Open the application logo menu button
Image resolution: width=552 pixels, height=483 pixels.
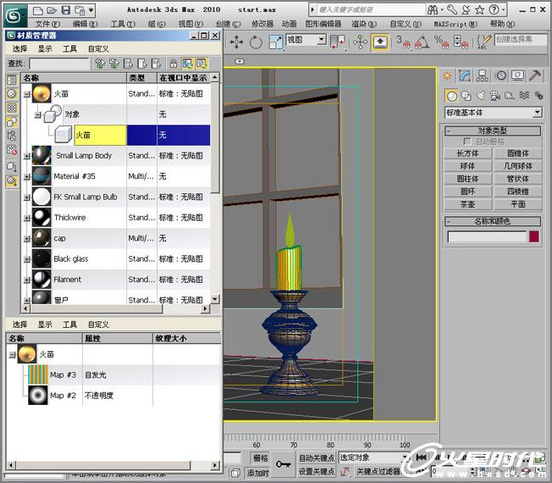[x=15, y=16]
